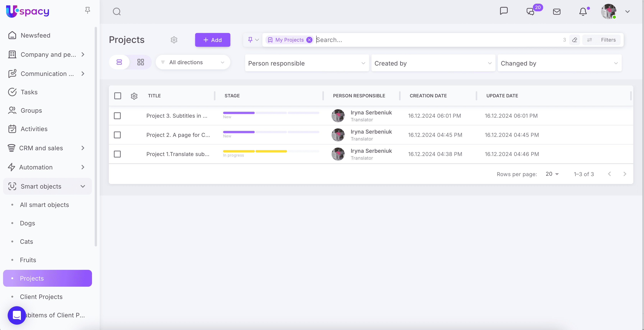Viewport: 644px width, 330px height.
Task: Select the checkbox for Project 1.Translate sub...
Action: pos(117,154)
